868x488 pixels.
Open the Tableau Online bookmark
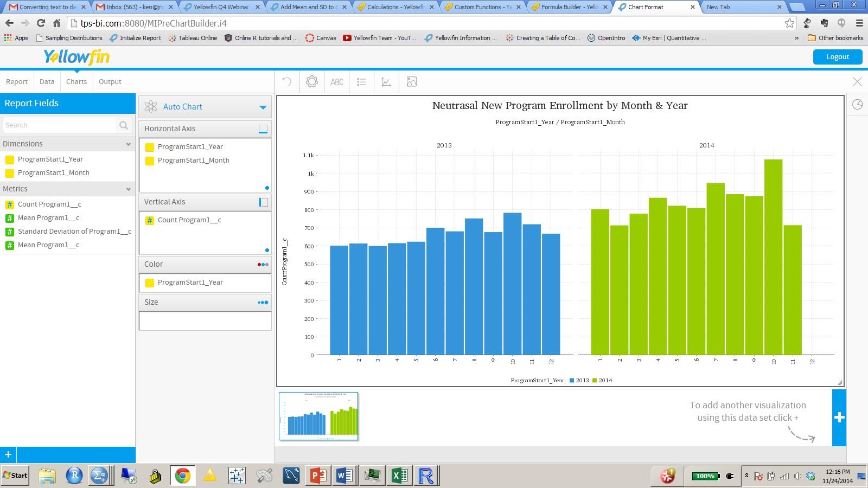[x=193, y=38]
